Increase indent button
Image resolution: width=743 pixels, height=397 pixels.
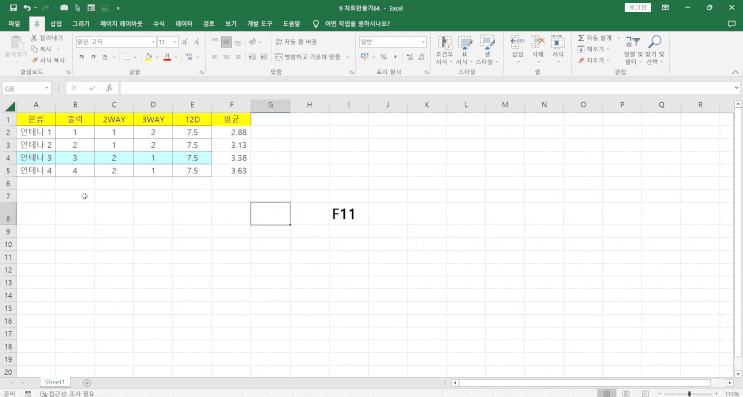click(264, 57)
